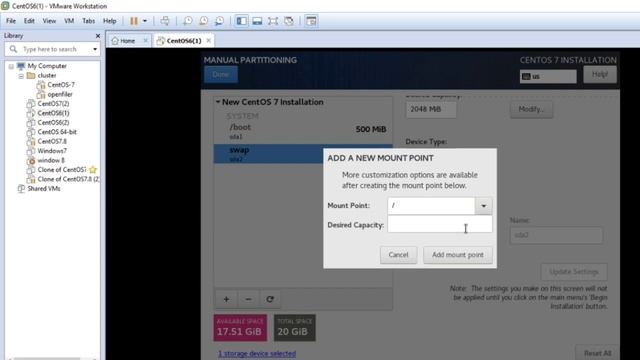Enter full screen mode via toolbar icon

(x=273, y=21)
